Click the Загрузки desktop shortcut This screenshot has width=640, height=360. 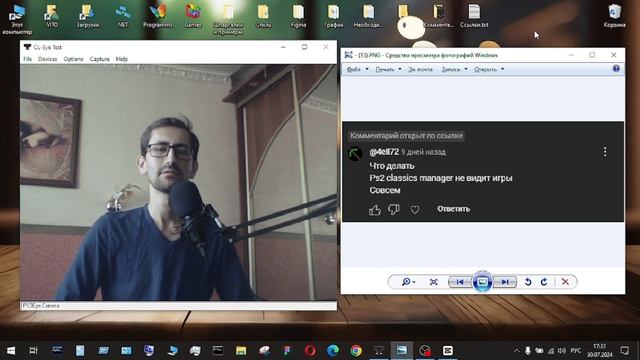87,16
